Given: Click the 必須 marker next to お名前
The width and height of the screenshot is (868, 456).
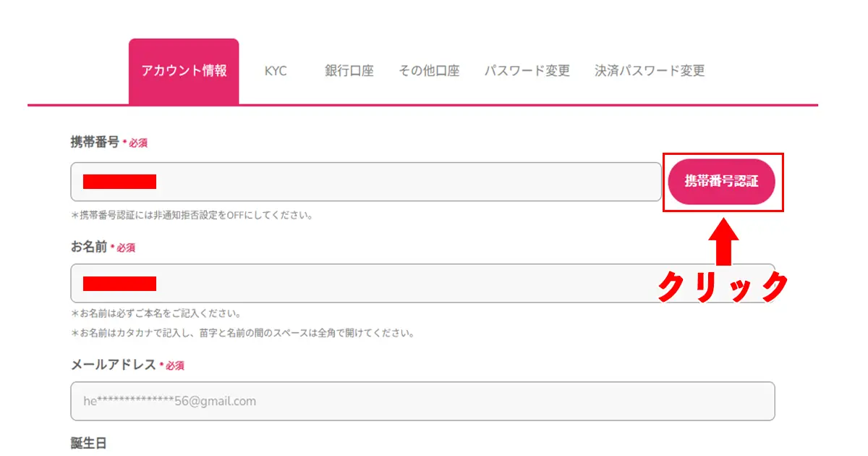Looking at the screenshot, I should pos(127,248).
